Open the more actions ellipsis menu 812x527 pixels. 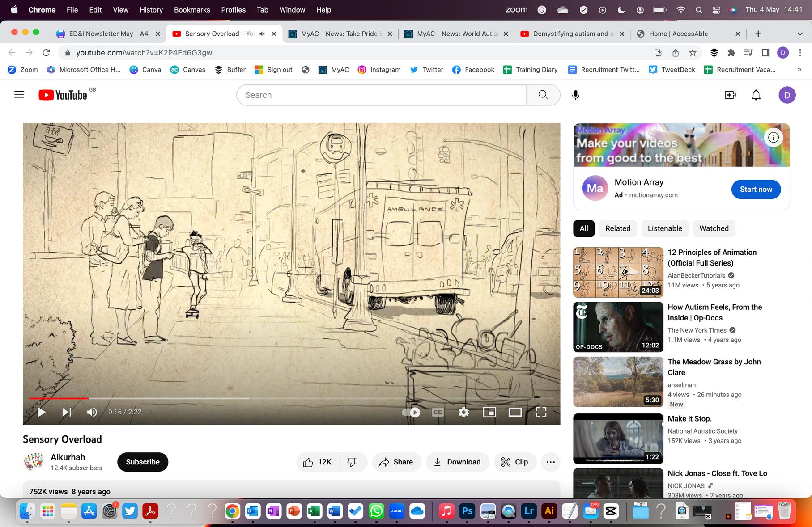pyautogui.click(x=550, y=462)
